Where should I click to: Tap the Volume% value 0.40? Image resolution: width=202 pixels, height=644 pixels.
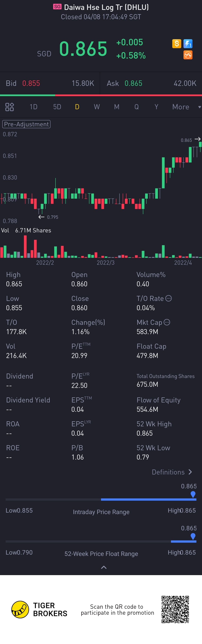point(143,284)
